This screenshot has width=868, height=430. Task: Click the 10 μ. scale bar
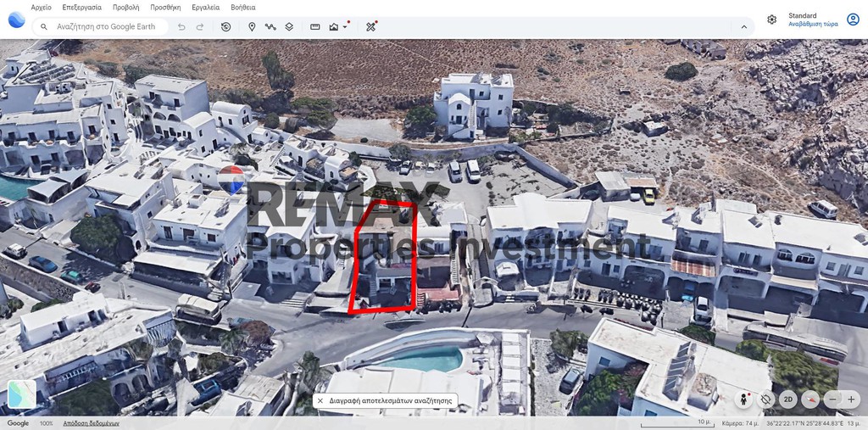(676, 423)
